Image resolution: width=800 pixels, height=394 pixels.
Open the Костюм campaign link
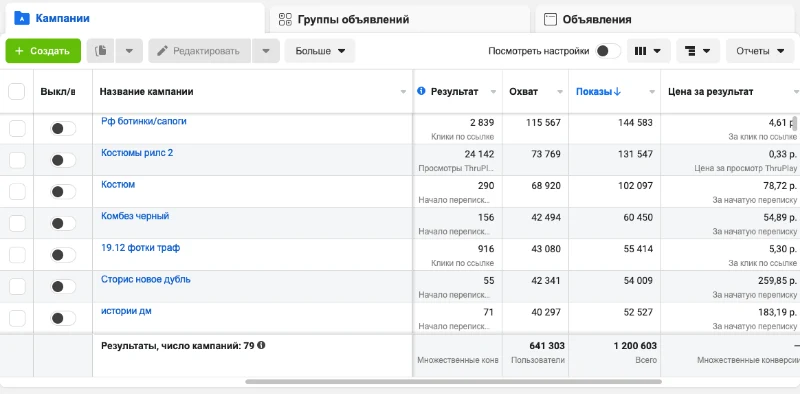pos(118,184)
